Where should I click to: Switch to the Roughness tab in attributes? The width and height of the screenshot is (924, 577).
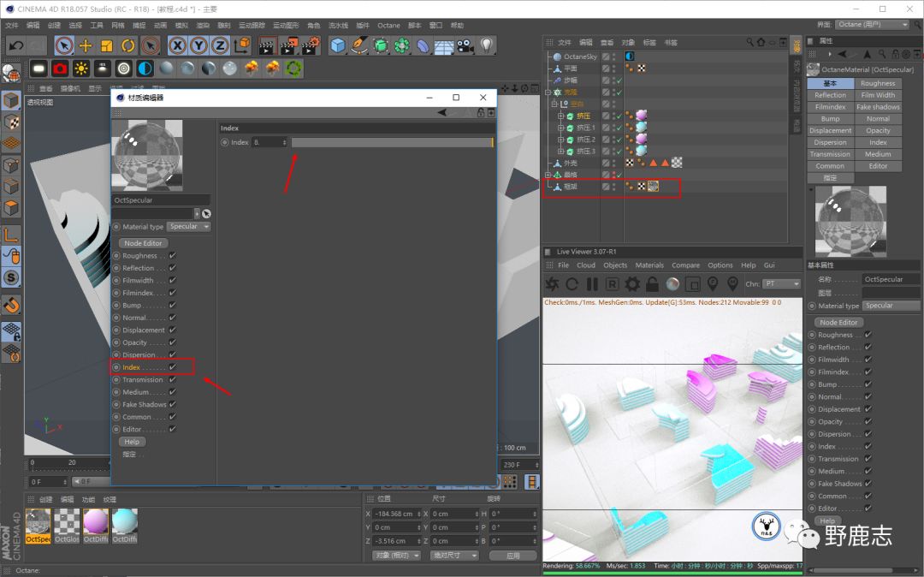coord(878,83)
